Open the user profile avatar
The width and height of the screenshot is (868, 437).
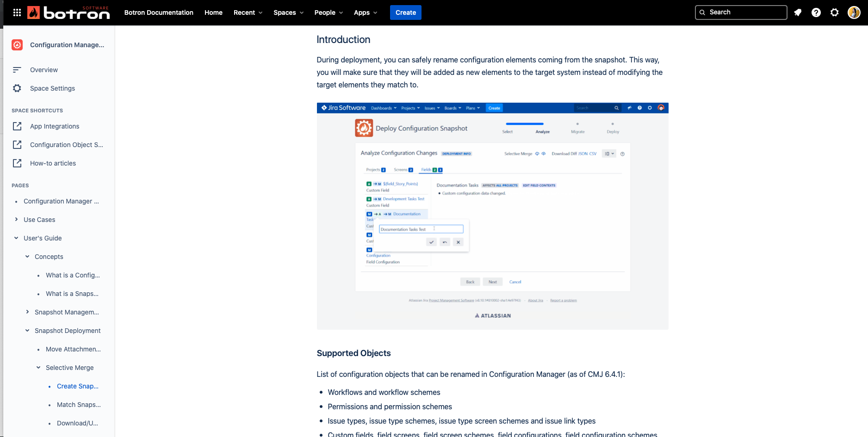(x=854, y=12)
